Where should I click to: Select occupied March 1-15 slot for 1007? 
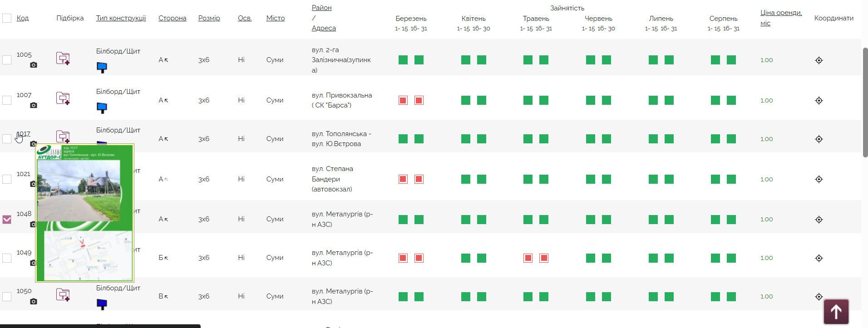(403, 100)
